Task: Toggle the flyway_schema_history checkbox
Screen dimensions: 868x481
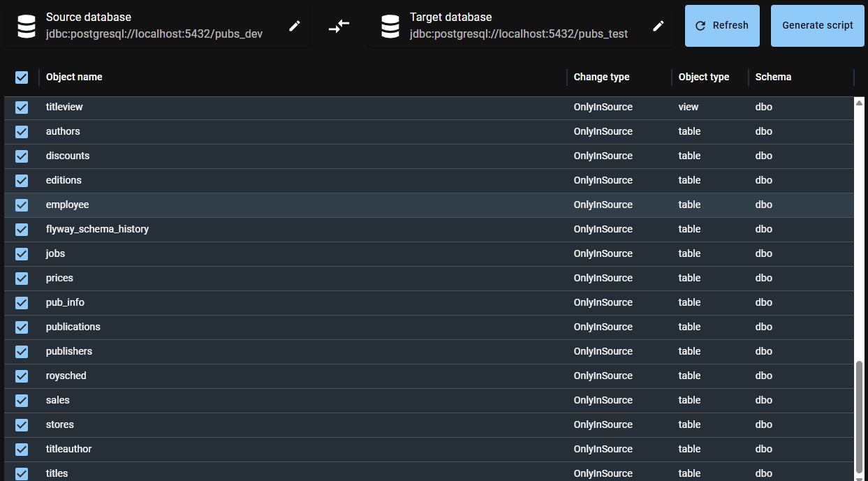Action: 22,229
